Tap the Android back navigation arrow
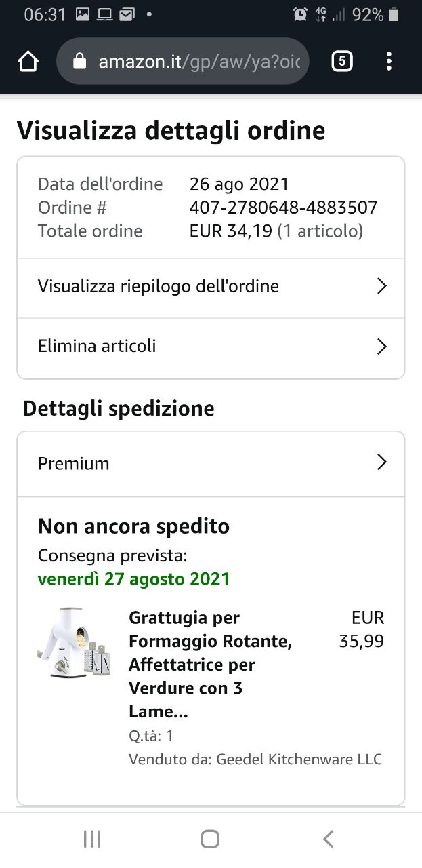Viewport: 422px width, 868px height. point(329,839)
